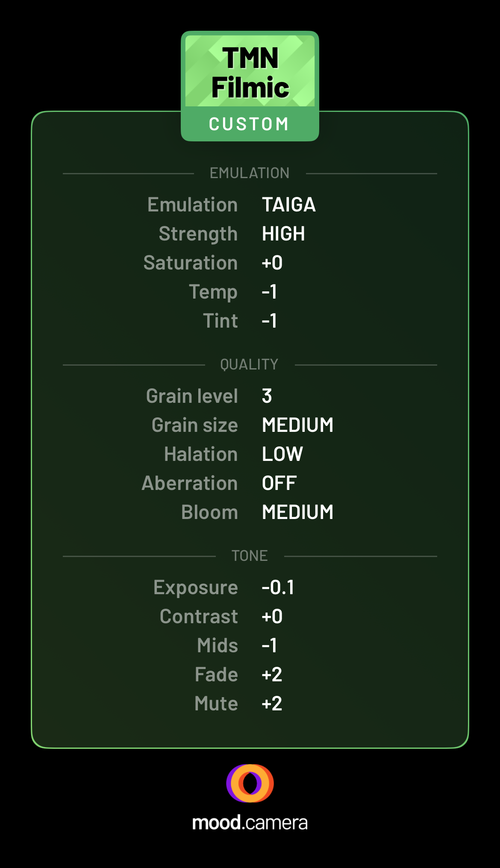
Task: Click the Temp -1 value
Action: (x=270, y=292)
